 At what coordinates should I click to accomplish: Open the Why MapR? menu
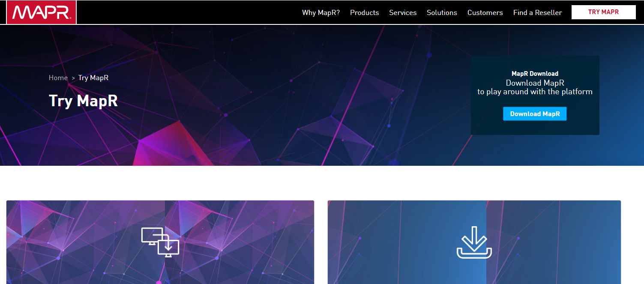pyautogui.click(x=321, y=12)
